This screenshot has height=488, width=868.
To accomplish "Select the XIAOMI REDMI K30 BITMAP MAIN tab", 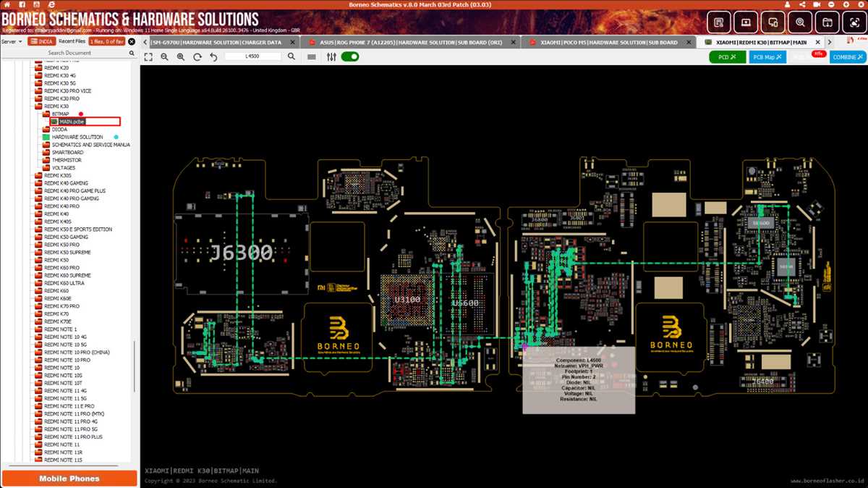I will 759,42.
